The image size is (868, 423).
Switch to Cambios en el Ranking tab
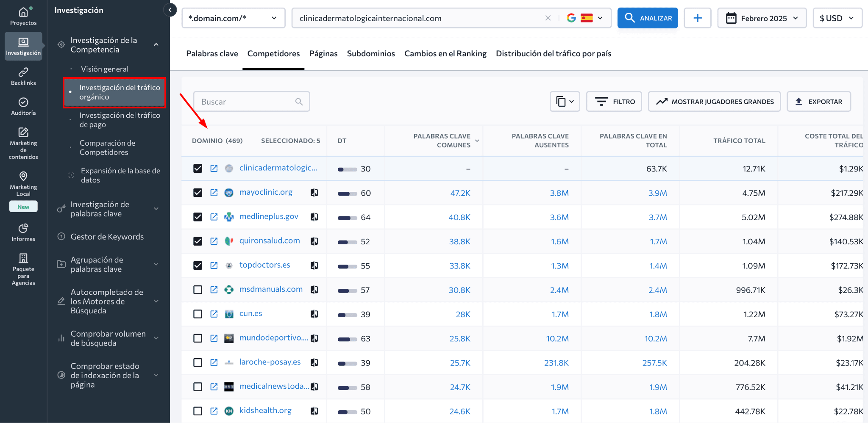pos(445,54)
